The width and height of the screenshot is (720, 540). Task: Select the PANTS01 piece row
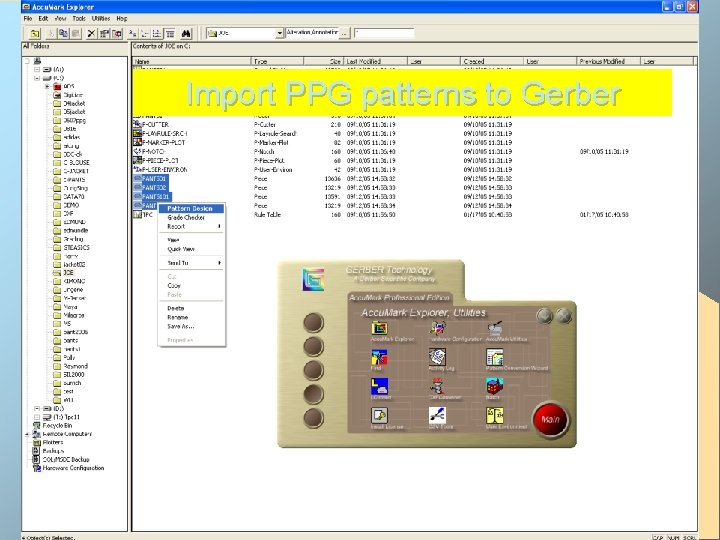click(150, 179)
